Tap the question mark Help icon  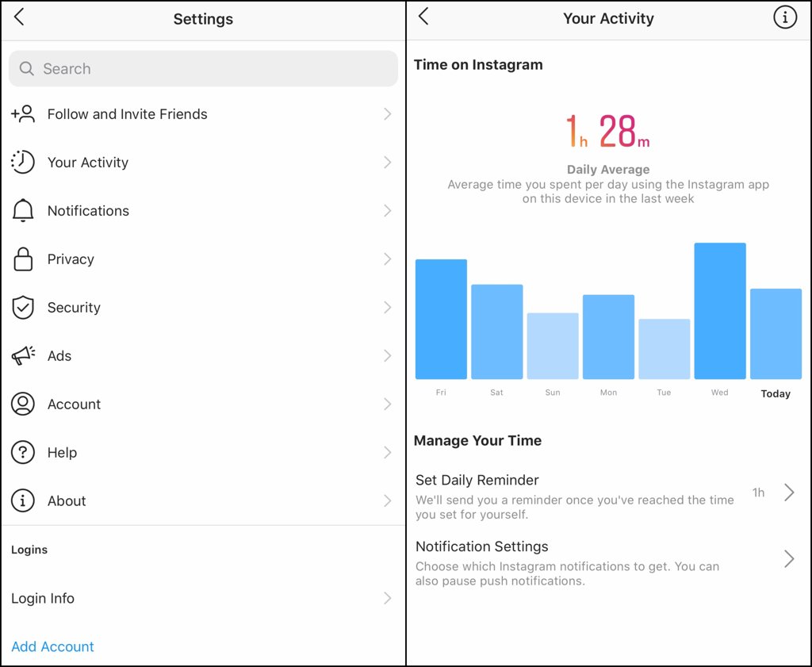click(23, 453)
